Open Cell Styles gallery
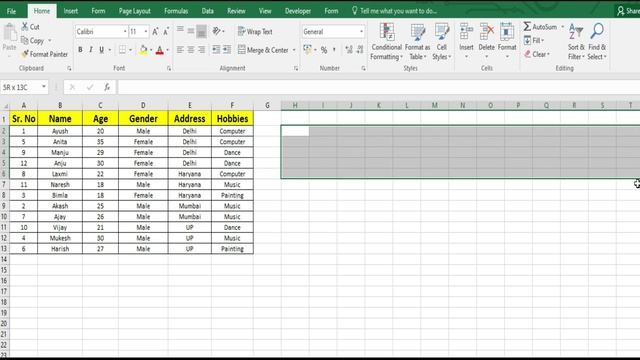Screen dimensions: 640x360 tap(442, 42)
